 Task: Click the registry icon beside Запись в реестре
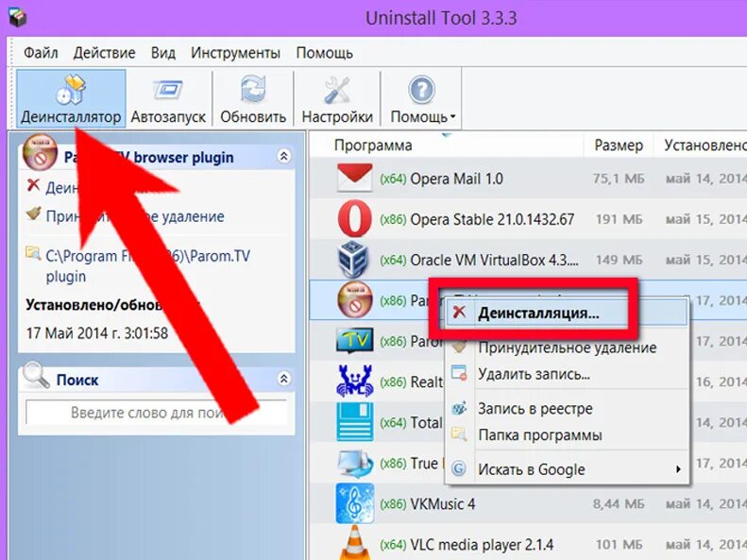coord(459,408)
